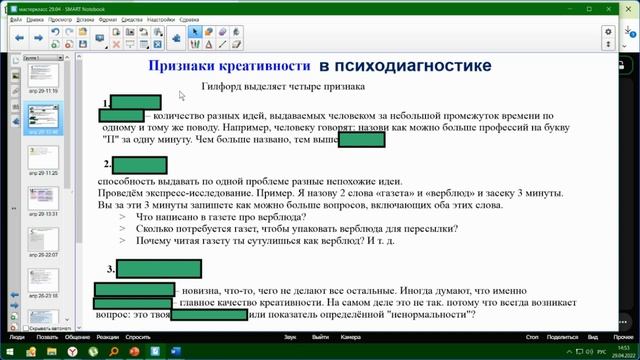This screenshot has height=360, width=640.
Task: Select page thumbnail 'апр 29-11:19'
Action: (43, 76)
